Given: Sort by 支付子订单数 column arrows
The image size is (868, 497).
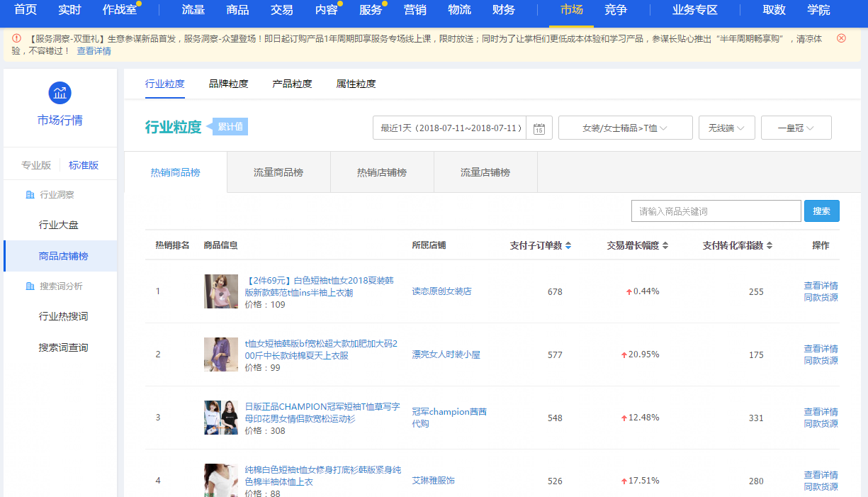Looking at the screenshot, I should 568,246.
